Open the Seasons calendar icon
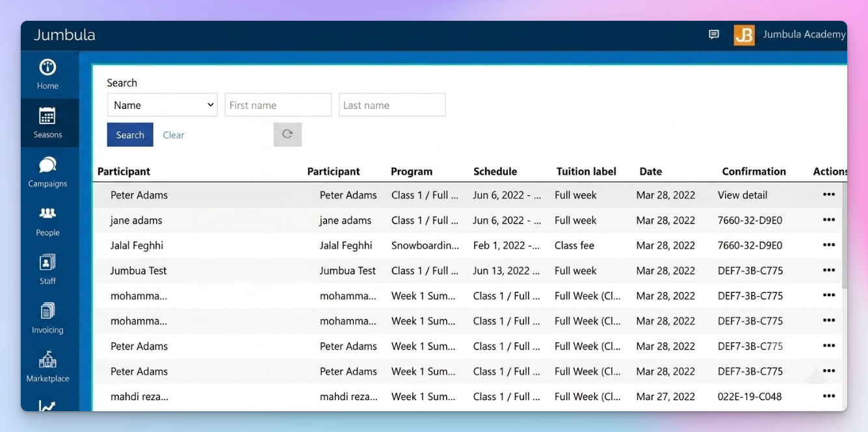This screenshot has width=868, height=432. 47,116
